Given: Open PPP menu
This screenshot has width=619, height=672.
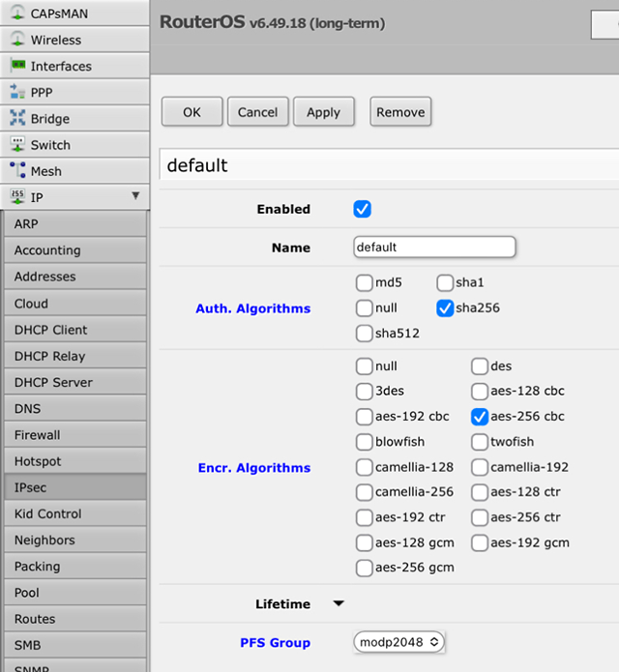Looking at the screenshot, I should point(74,92).
